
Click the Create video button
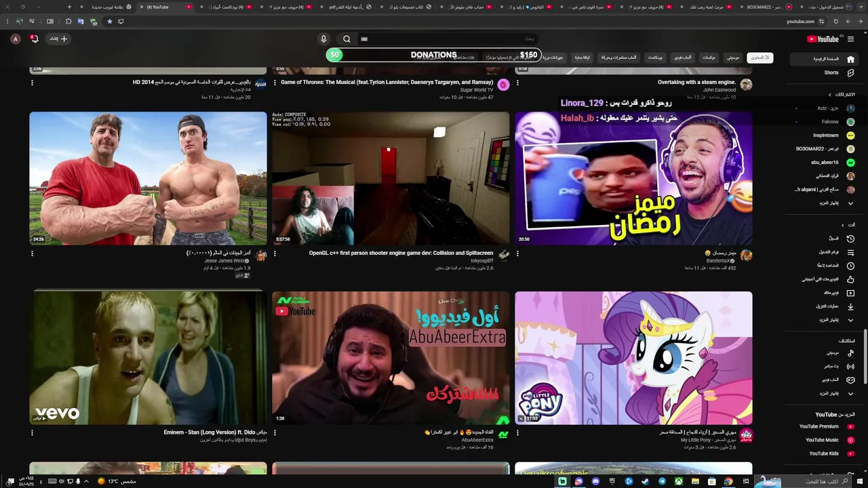point(59,39)
